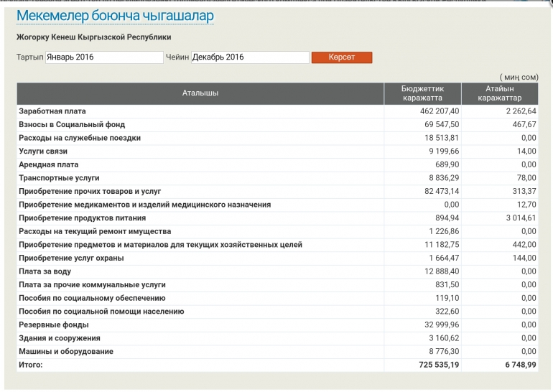The image size is (553, 392).
Task: Select the value 82 473,14
Action: [x=442, y=192]
